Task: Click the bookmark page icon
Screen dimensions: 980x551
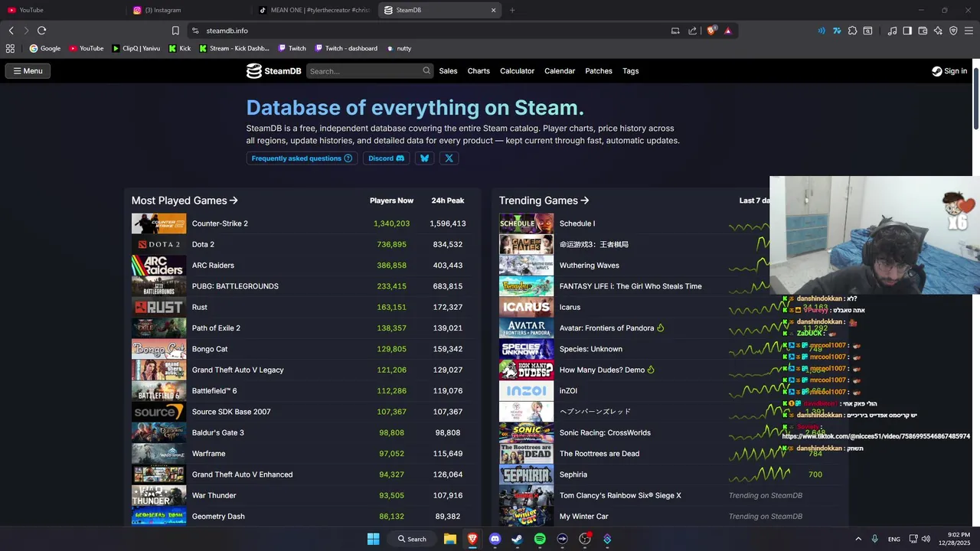Action: 175,31
